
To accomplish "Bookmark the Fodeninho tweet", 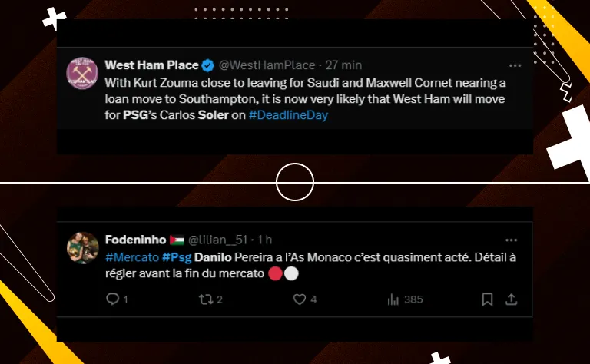I will coord(487,299).
